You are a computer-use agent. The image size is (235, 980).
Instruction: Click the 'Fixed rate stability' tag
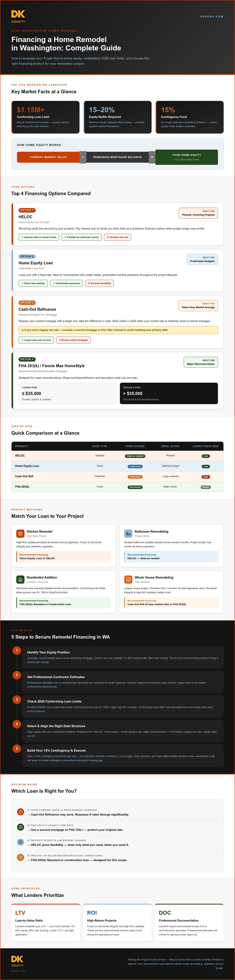coord(33,283)
